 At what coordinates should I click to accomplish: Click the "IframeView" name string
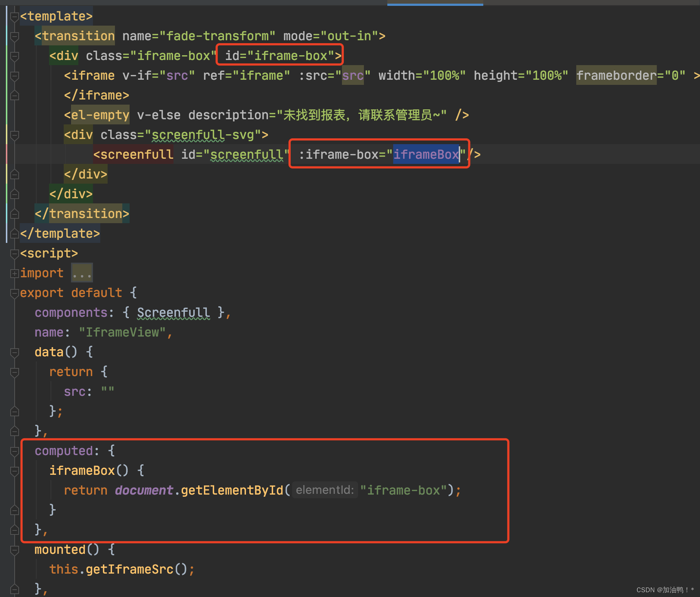click(123, 332)
